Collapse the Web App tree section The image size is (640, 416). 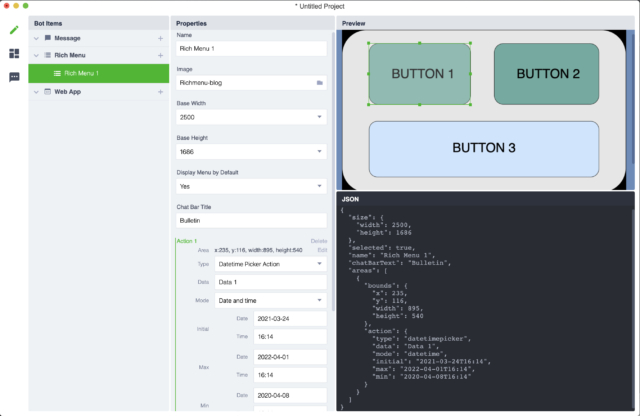(x=36, y=92)
